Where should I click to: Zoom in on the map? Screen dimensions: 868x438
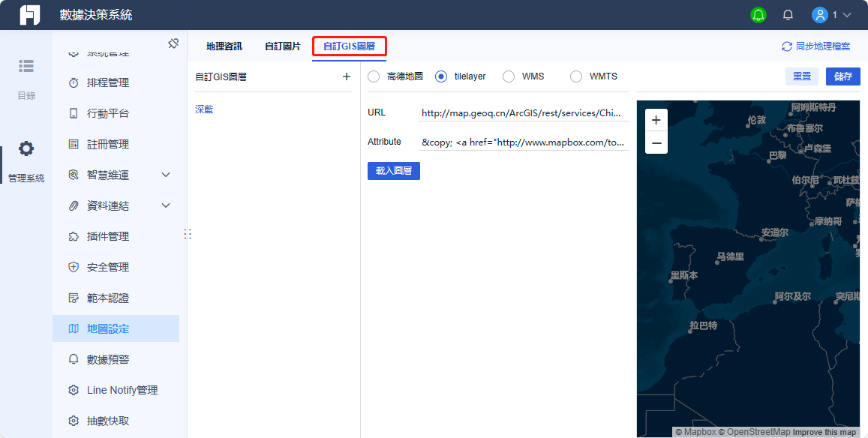tap(656, 119)
